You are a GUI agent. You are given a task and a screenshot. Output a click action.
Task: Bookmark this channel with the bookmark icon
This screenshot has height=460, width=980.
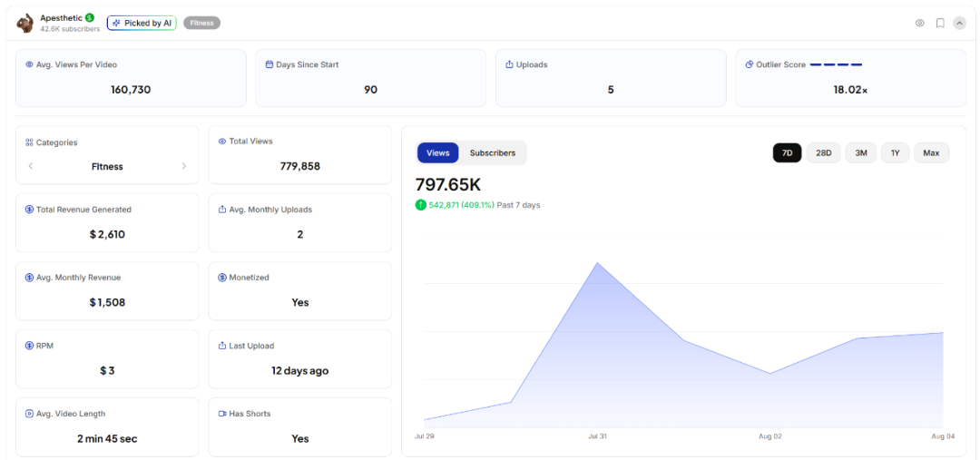(940, 23)
